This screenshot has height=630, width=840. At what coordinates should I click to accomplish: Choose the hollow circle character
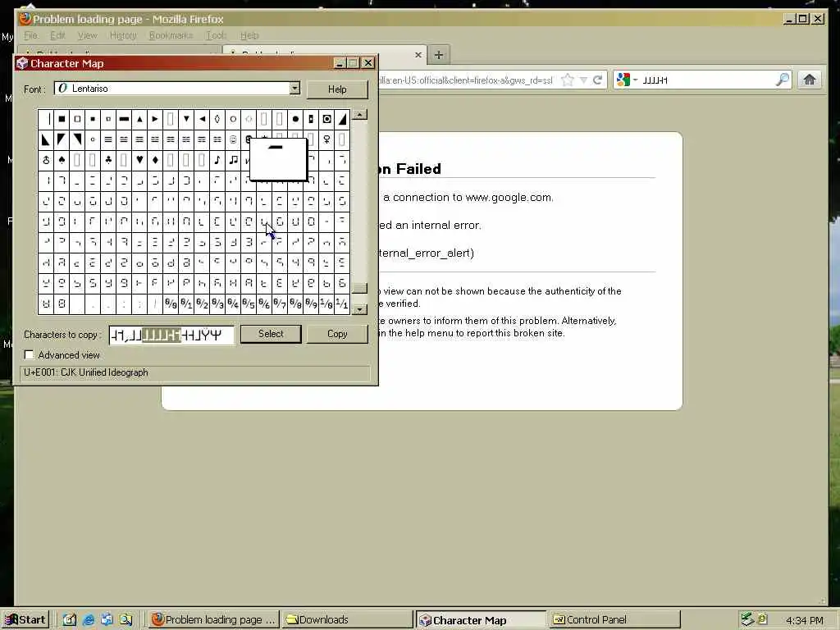pyautogui.click(x=233, y=119)
